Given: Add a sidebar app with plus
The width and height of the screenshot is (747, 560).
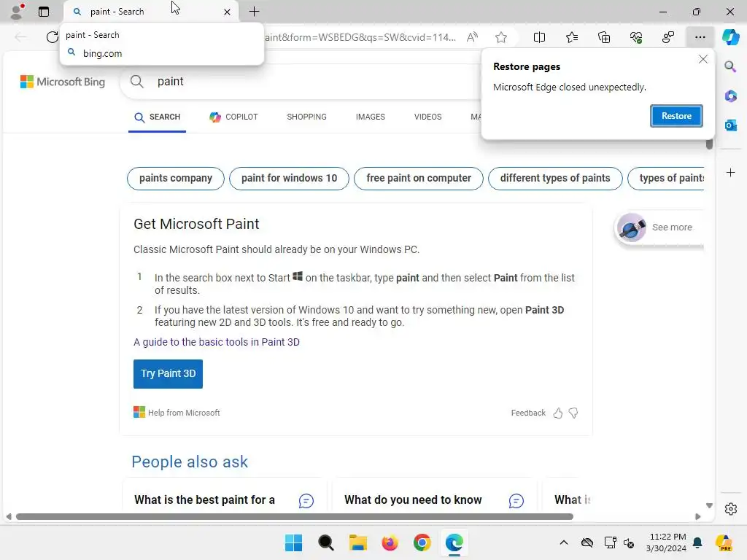Looking at the screenshot, I should coord(730,172).
